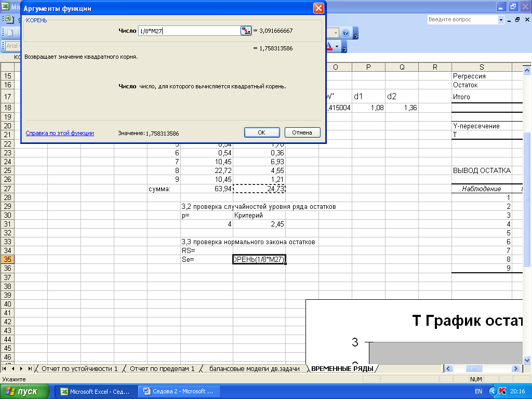Click the 'Введите вопрос' help search box
Viewport: 532px width, 399px height.
[x=462, y=20]
